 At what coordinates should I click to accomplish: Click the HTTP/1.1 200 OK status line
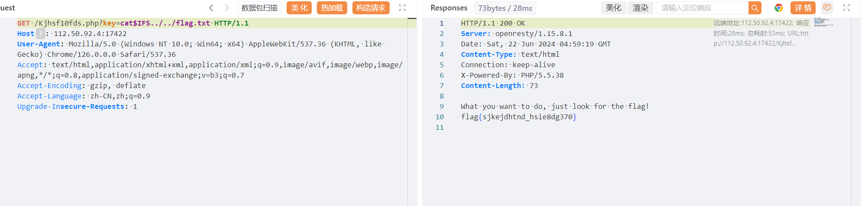[493, 23]
